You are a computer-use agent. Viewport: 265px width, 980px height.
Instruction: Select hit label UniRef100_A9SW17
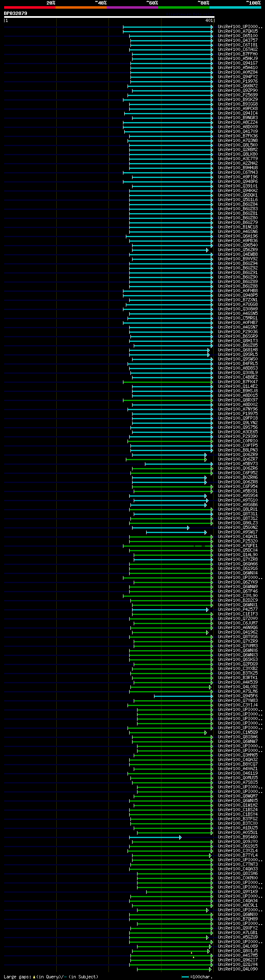coord(238,532)
